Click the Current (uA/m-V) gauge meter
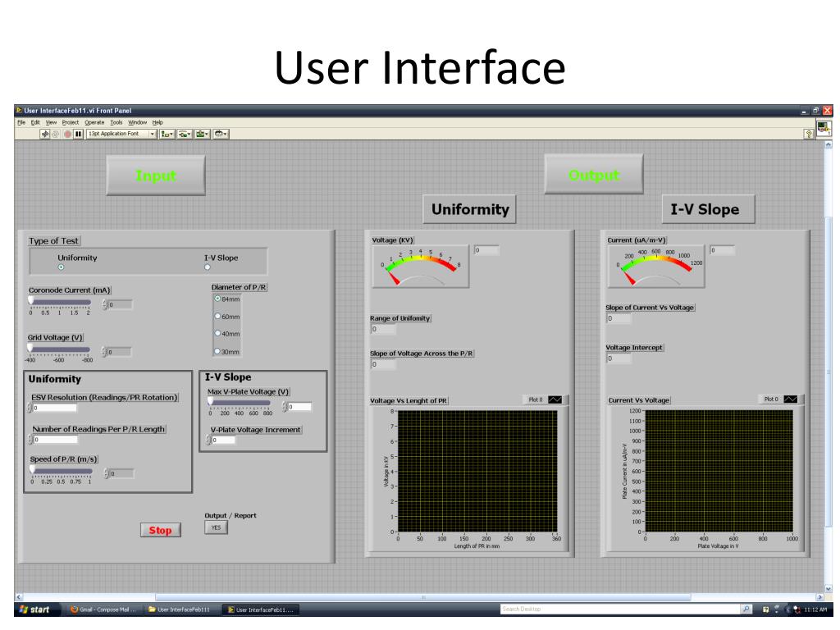The image size is (840, 630). click(x=656, y=267)
